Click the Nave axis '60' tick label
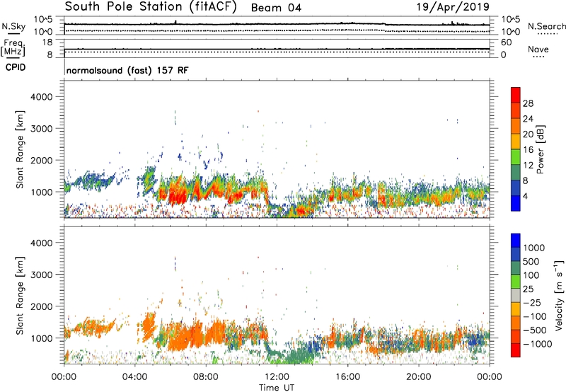The height and width of the screenshot is (392, 566). pos(506,42)
